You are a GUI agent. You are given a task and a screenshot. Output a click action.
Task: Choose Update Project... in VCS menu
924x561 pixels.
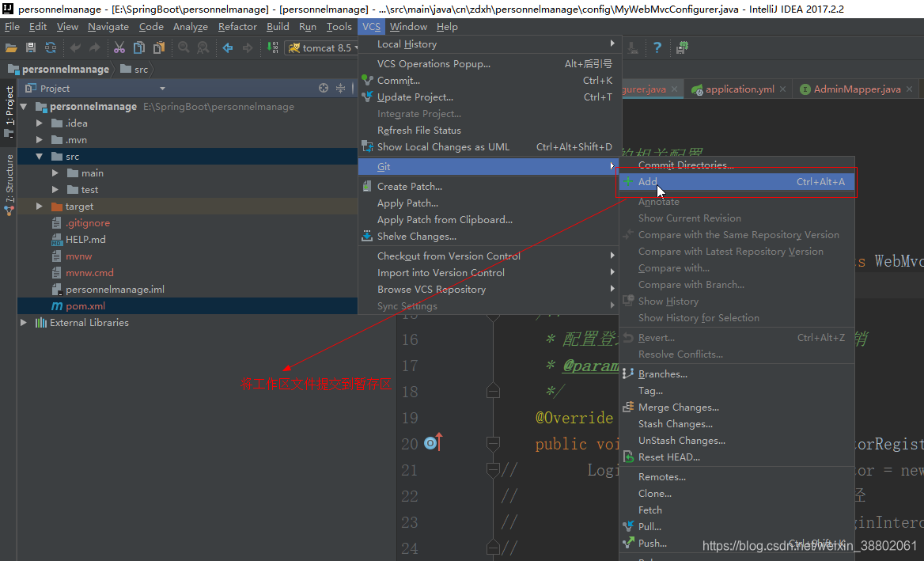coord(490,97)
